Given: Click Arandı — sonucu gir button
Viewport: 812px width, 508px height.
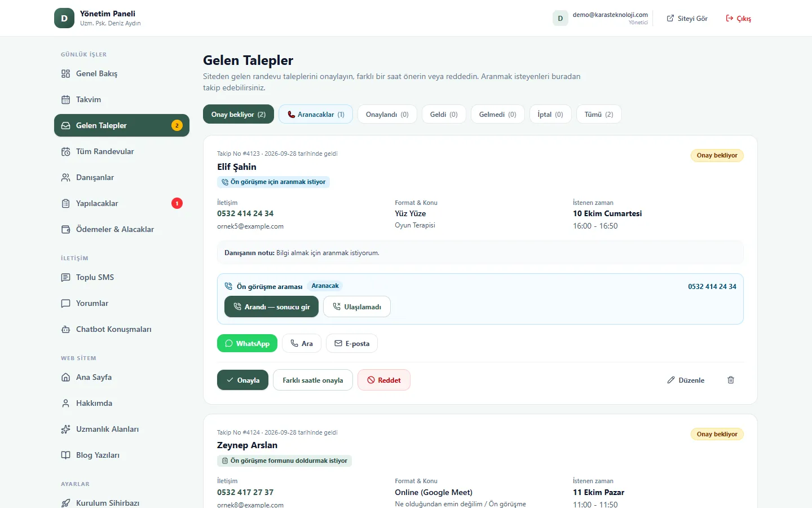Looking at the screenshot, I should 271,306.
